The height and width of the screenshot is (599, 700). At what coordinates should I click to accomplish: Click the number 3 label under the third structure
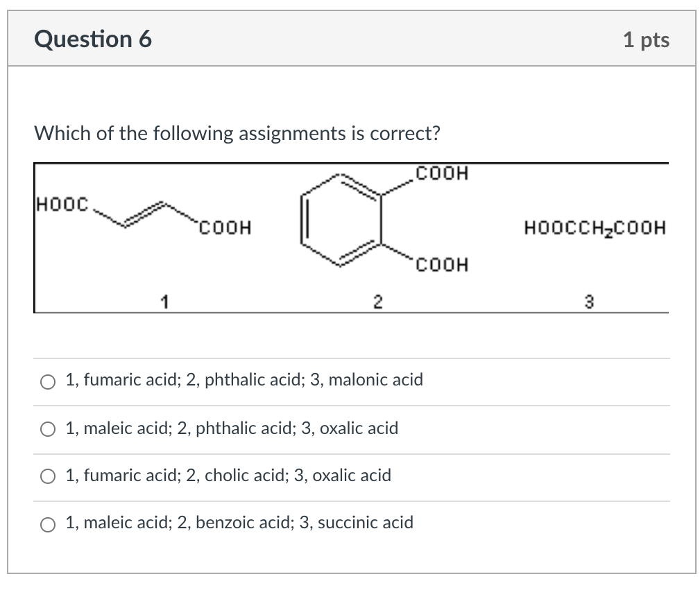point(589,302)
